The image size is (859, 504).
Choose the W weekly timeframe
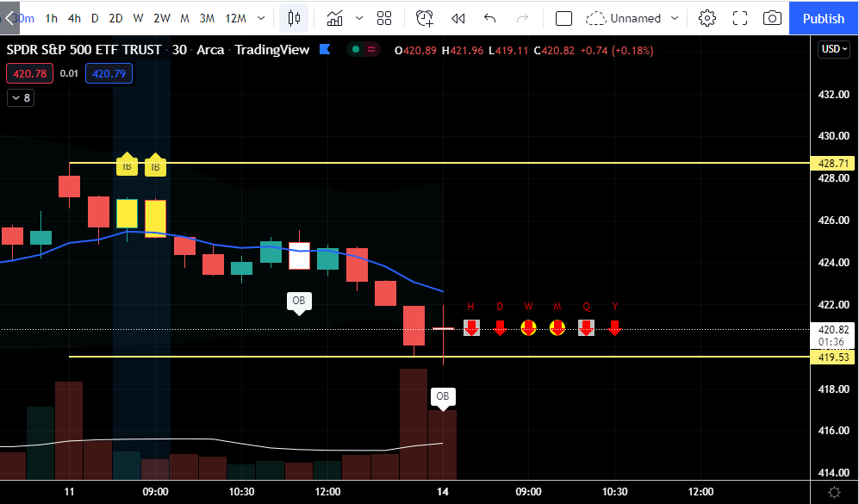(138, 18)
